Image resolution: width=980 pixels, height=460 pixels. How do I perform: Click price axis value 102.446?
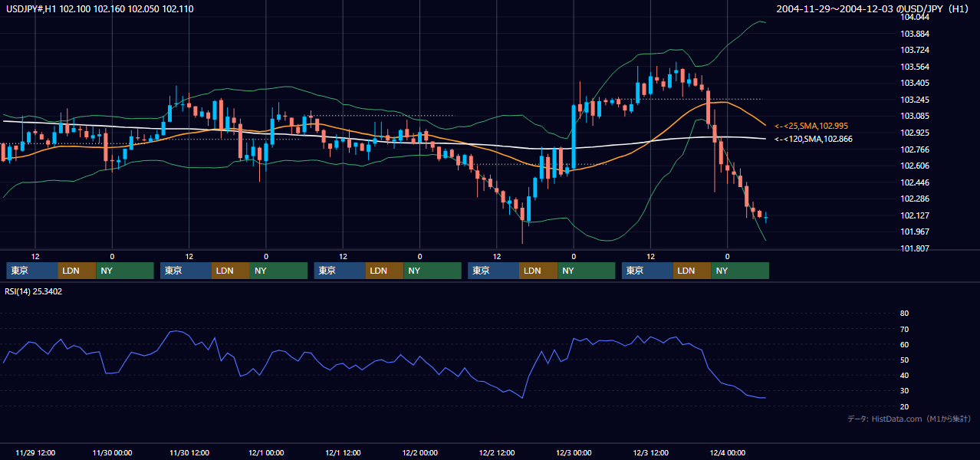point(915,182)
